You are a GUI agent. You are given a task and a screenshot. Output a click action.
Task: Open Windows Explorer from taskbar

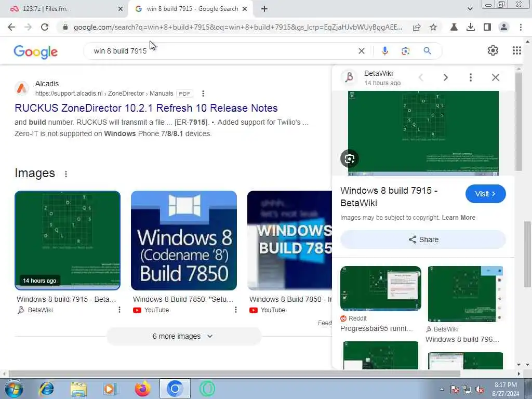click(78, 389)
